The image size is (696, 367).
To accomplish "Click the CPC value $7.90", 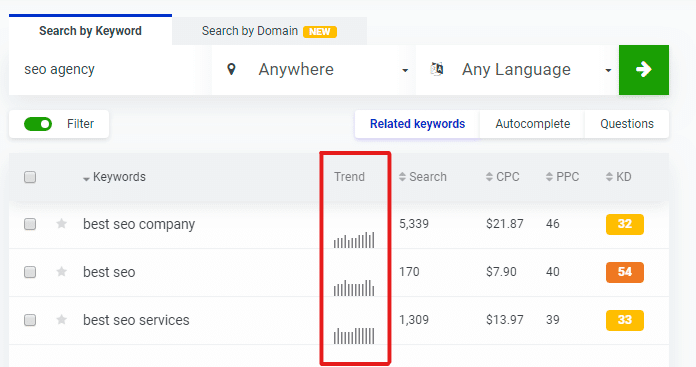I will (501, 272).
